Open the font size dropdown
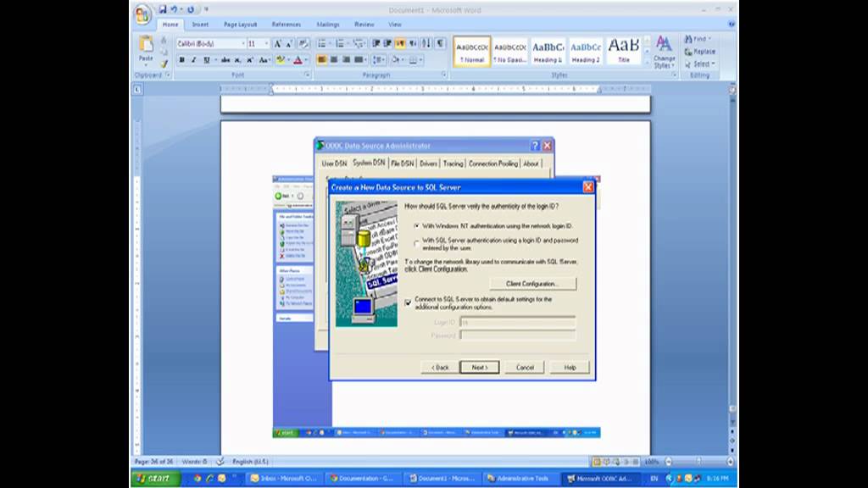 point(266,44)
